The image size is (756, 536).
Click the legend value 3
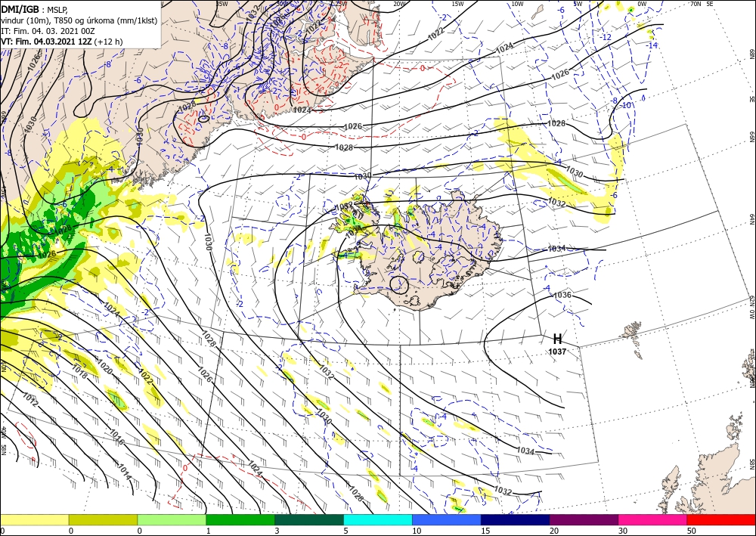pos(277,531)
